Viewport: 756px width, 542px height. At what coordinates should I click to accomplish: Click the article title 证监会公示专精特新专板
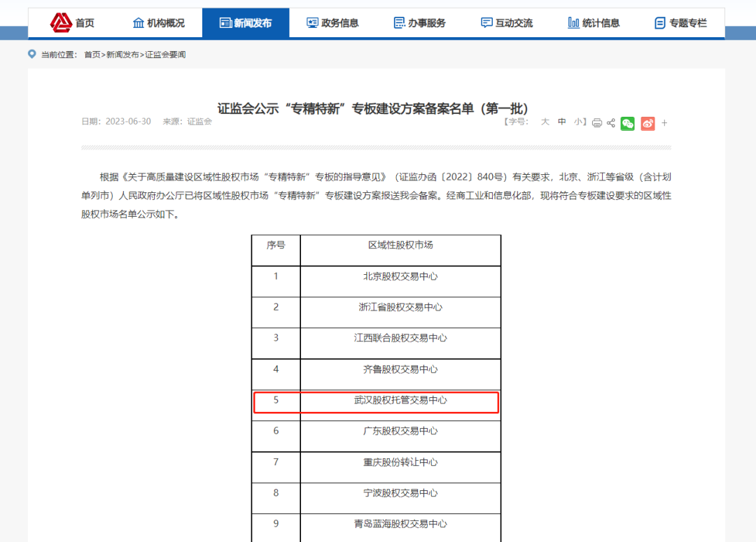pos(372,108)
